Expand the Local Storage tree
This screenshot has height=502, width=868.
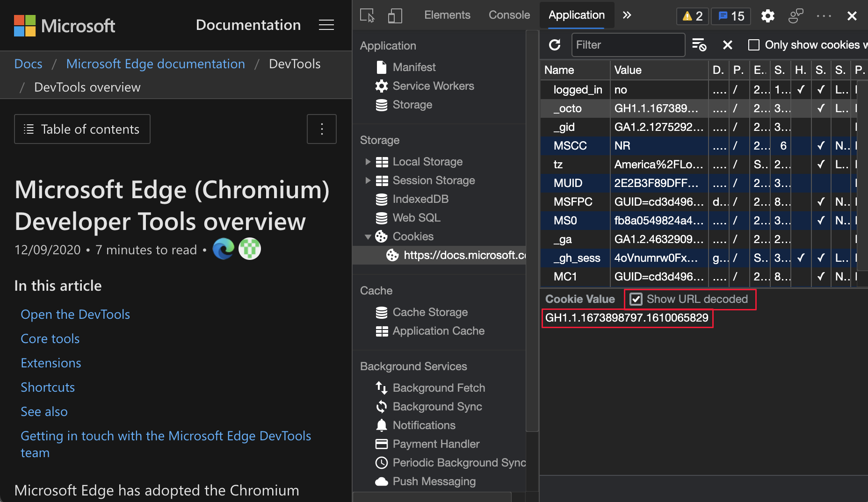pyautogui.click(x=368, y=161)
